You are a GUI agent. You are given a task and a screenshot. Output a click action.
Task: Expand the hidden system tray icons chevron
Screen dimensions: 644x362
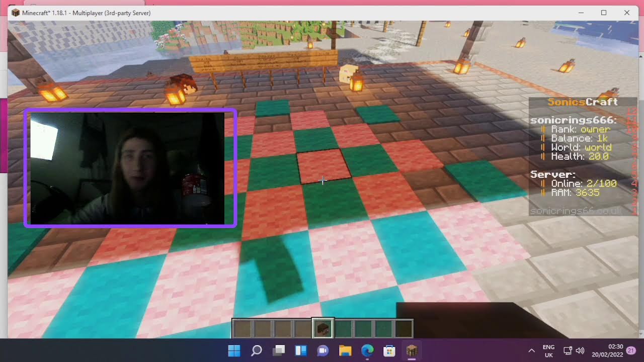coord(531,350)
